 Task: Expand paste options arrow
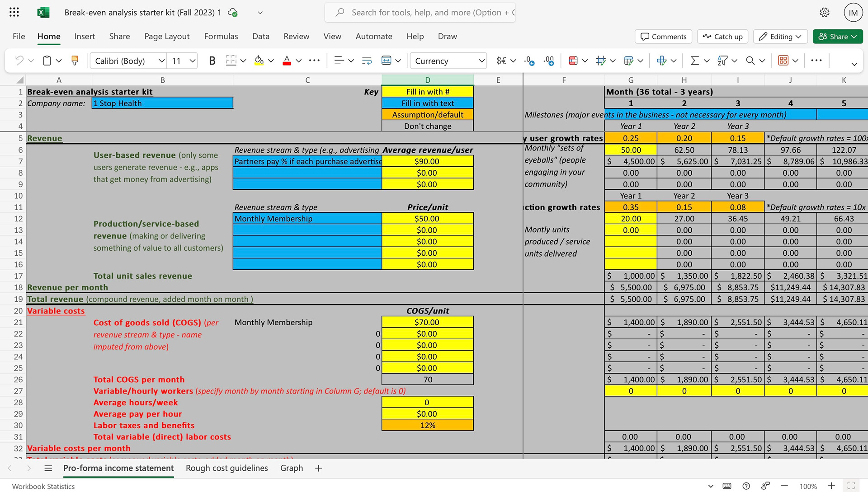click(59, 61)
